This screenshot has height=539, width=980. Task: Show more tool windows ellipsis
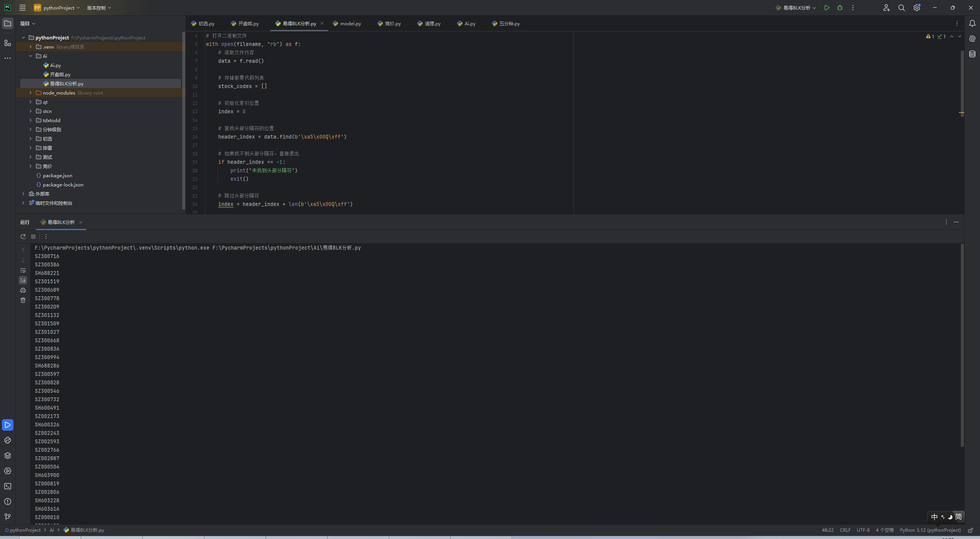click(7, 58)
